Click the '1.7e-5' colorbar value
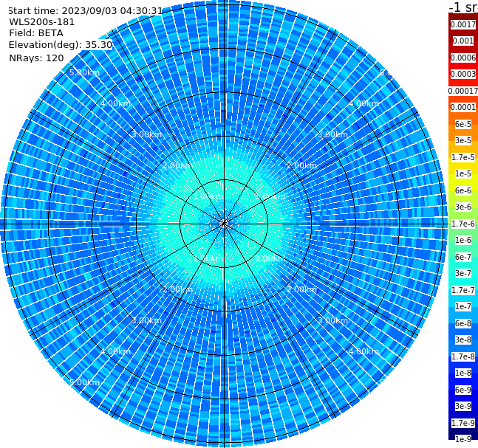This screenshot has height=448, width=478. tap(463, 157)
